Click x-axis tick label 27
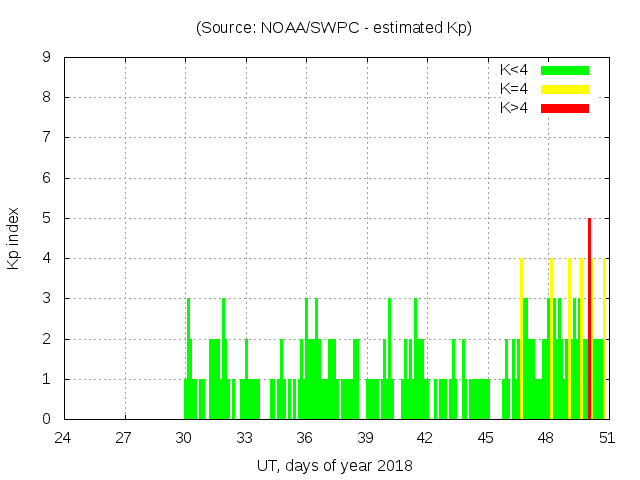This screenshot has width=640, height=480. pyautogui.click(x=124, y=438)
